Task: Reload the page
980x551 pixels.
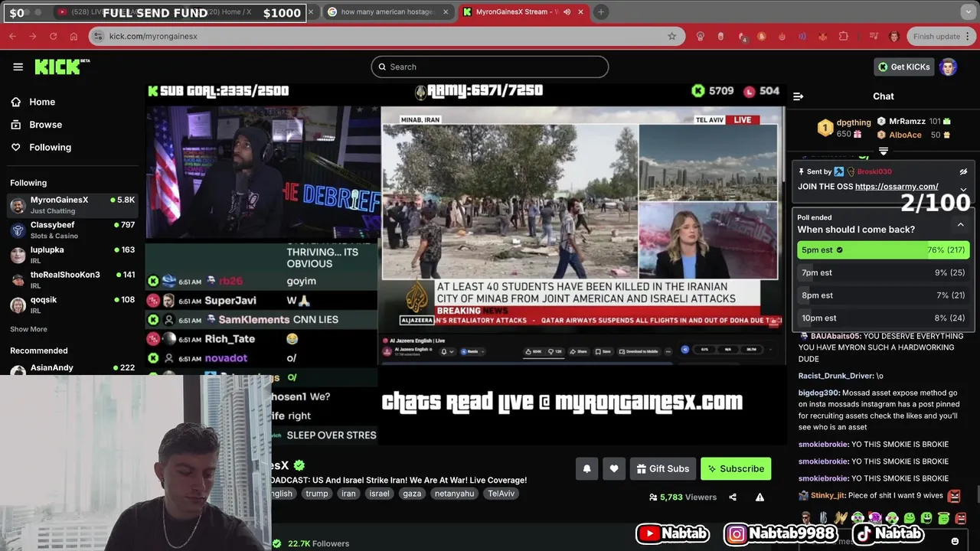Action: (53, 36)
